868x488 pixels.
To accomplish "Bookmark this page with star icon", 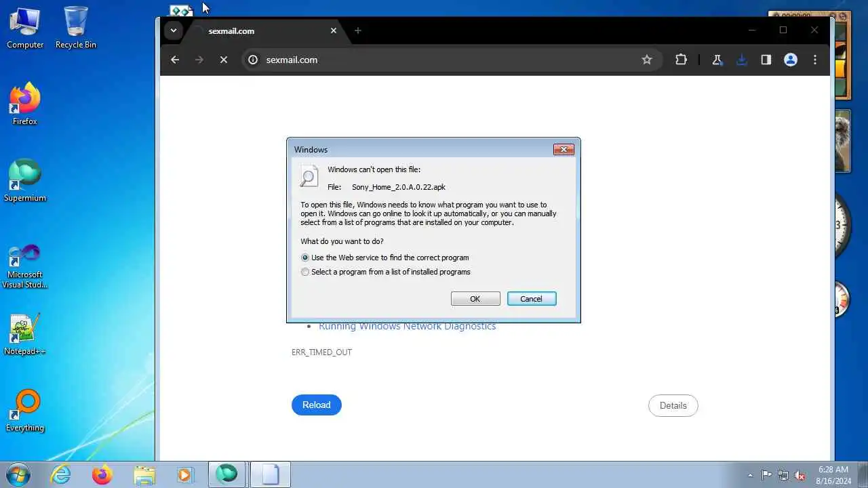I will 647,60.
